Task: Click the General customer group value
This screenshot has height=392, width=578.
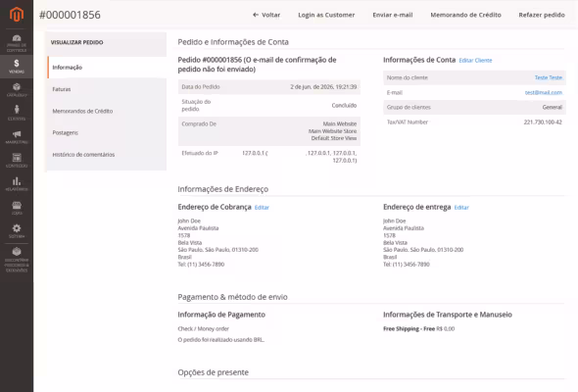Action: [552, 108]
